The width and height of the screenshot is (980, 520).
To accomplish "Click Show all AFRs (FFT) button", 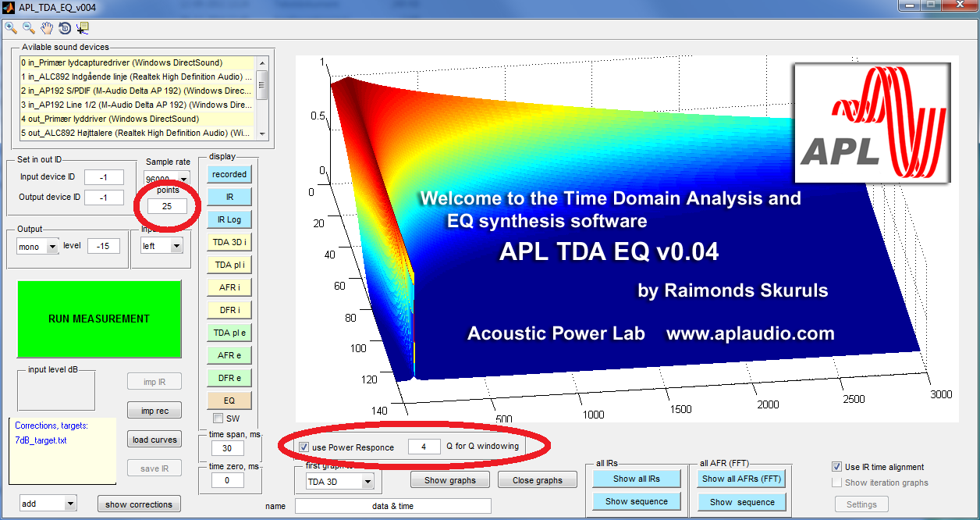I will coord(741,479).
